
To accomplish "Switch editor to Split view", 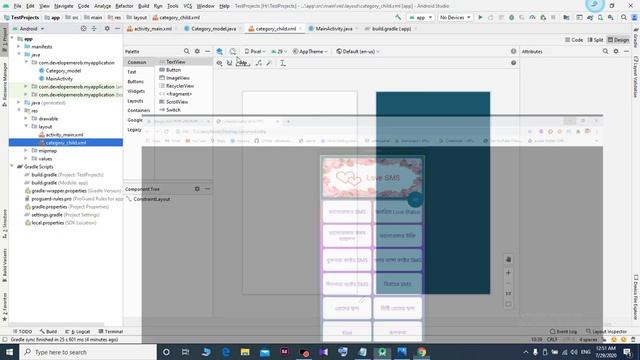I will point(595,40).
